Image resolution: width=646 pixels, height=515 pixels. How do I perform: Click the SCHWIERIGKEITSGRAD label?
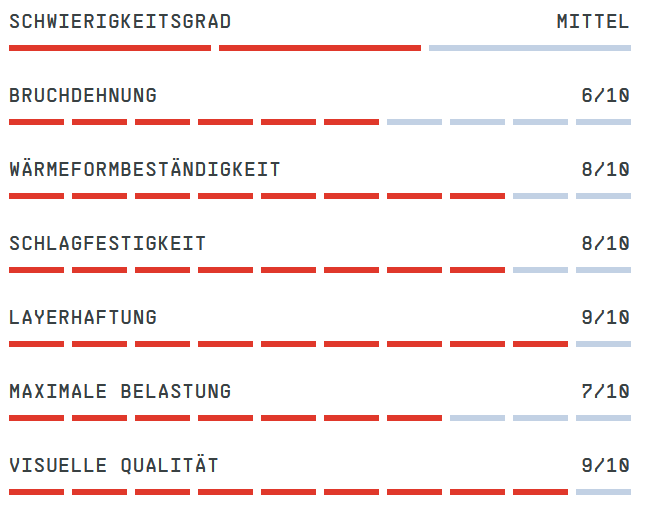click(x=120, y=22)
